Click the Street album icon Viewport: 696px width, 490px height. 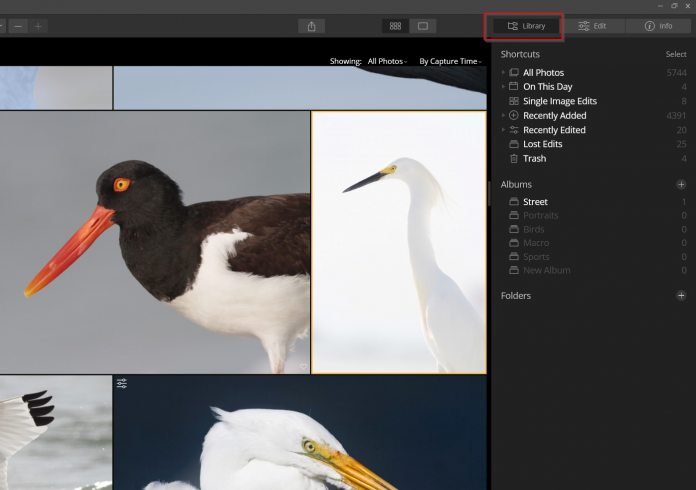point(514,202)
